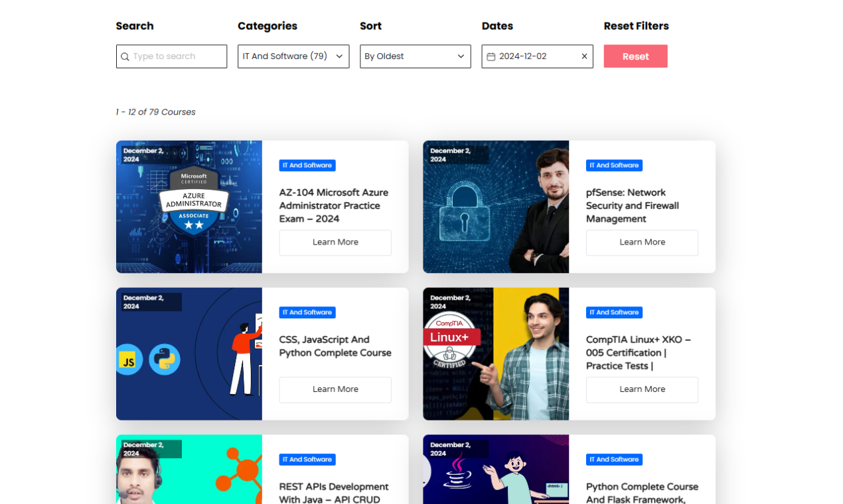Click Learn More for CSS JavaScript Python course
This screenshot has height=504, width=843.
pos(335,390)
